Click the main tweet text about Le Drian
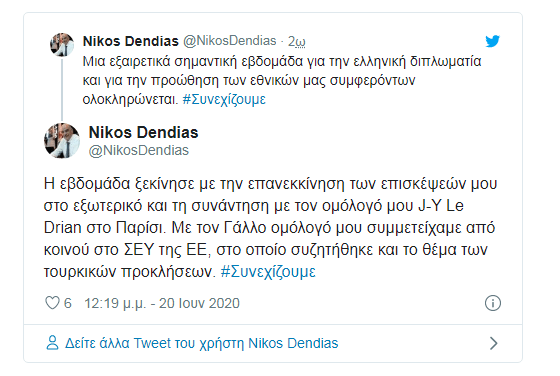Viewport: 560px width, 376px height. [x=270, y=227]
